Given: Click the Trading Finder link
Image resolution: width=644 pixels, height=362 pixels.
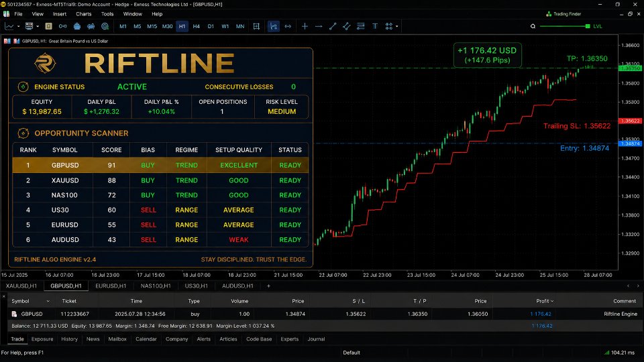Looking at the screenshot, I should (568, 14).
